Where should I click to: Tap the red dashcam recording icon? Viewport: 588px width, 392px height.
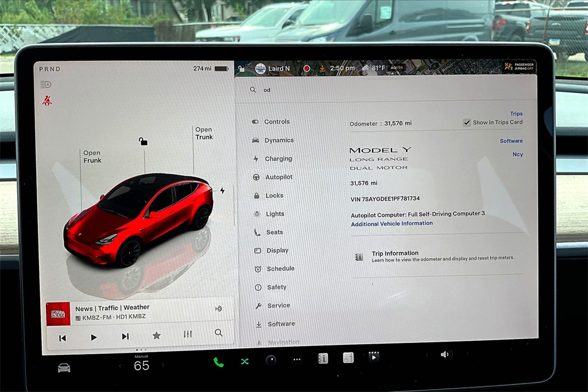[306, 68]
